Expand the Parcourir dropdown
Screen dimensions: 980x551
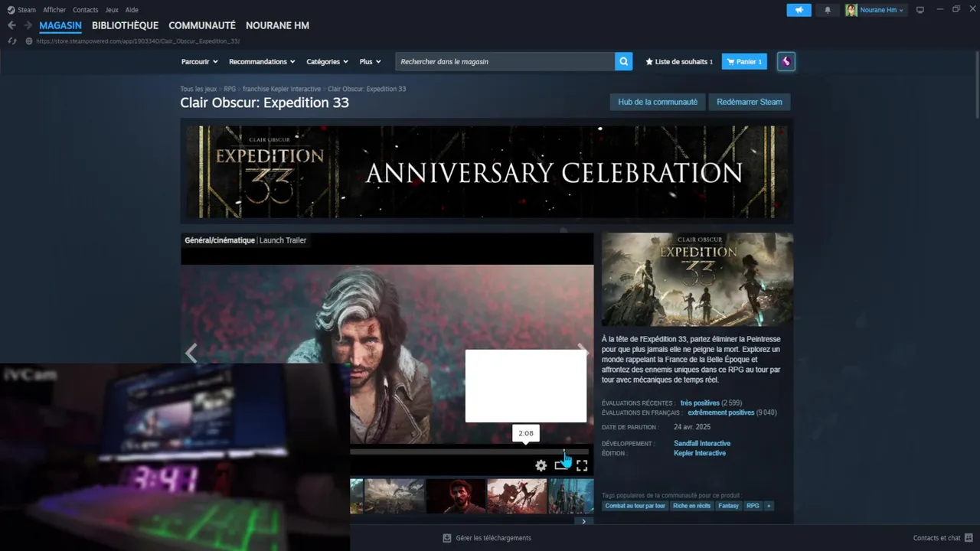pos(200,61)
